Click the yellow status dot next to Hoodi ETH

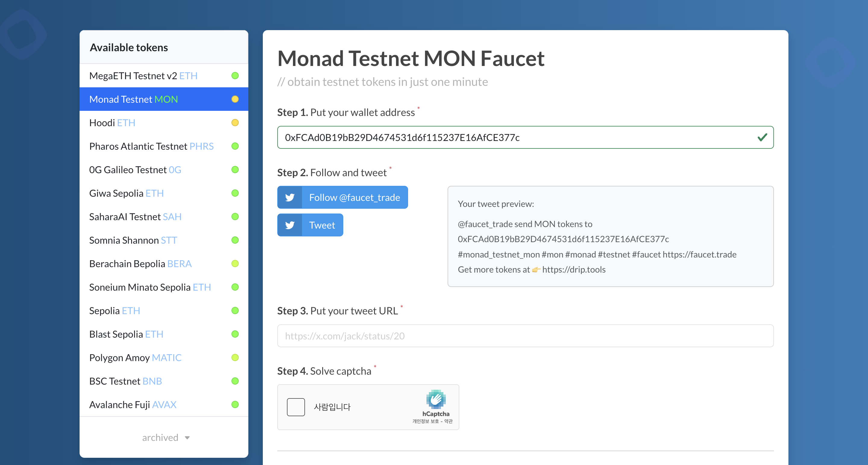235,123
